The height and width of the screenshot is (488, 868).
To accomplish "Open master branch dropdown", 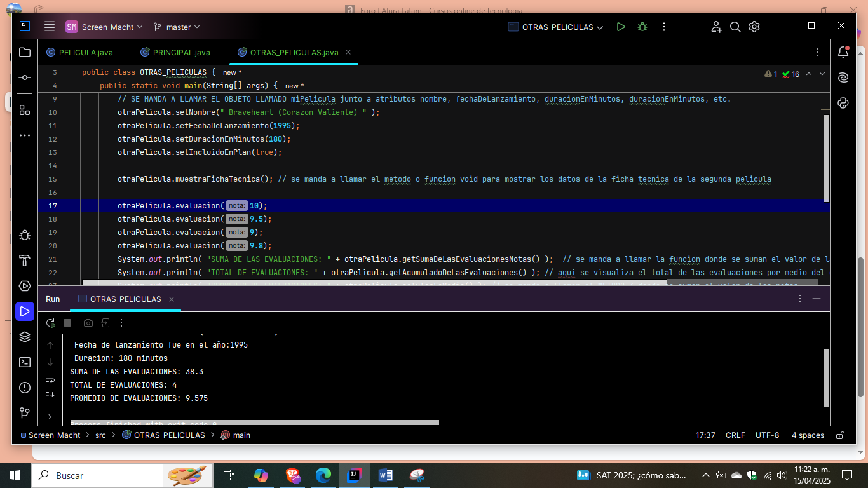I will tap(176, 27).
